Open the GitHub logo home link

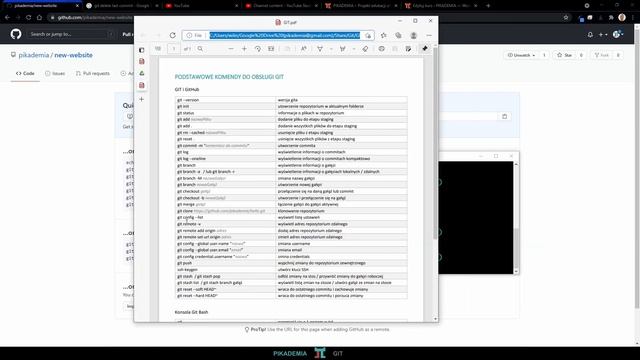[x=16, y=34]
